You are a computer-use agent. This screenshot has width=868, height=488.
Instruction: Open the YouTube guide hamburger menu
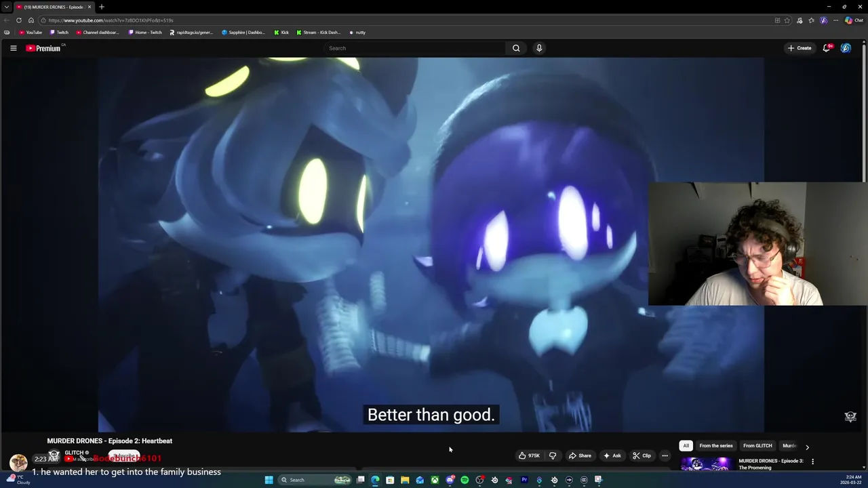click(x=13, y=48)
